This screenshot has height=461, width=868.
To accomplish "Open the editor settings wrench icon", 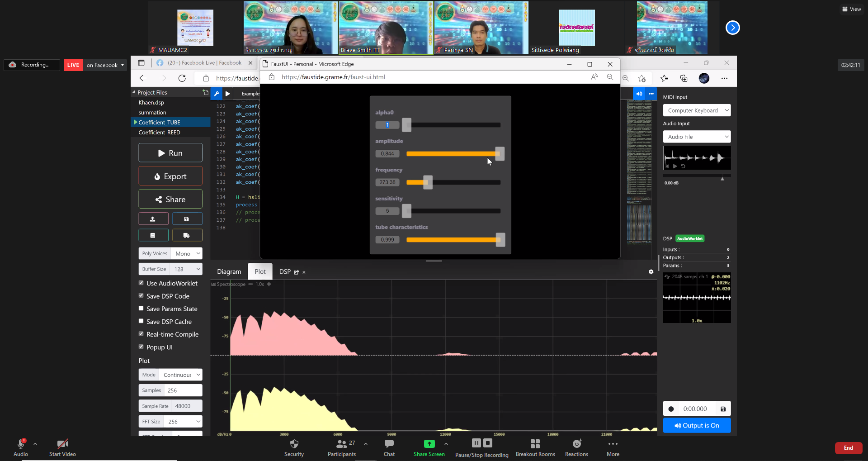I will [x=217, y=94].
